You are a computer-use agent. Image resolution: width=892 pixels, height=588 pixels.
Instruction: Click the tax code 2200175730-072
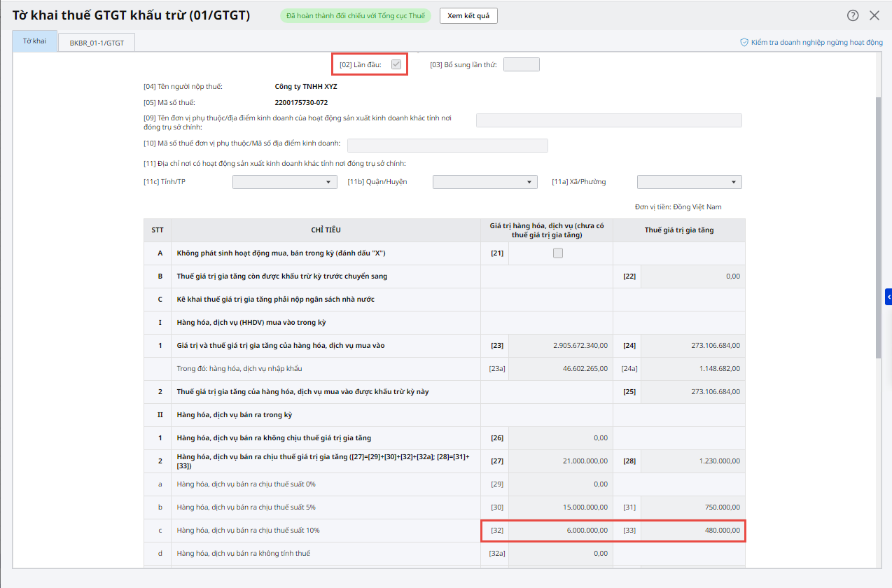[301, 103]
